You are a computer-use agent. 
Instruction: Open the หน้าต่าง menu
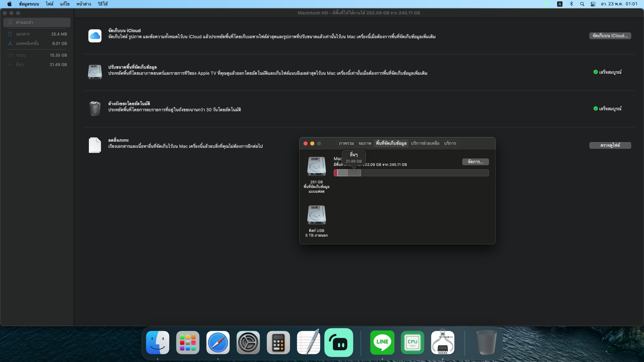(84, 4)
